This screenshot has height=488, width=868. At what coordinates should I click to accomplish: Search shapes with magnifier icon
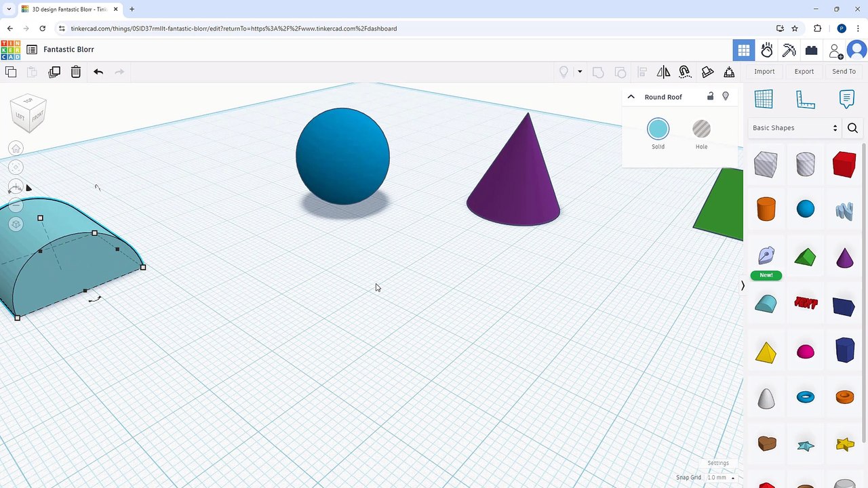(852, 128)
